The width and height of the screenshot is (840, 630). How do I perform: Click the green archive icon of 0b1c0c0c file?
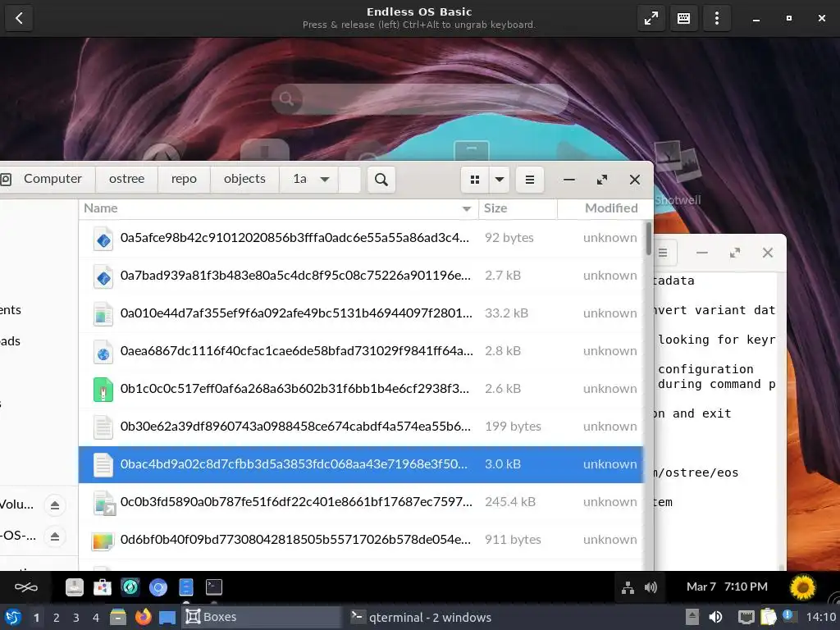103,390
